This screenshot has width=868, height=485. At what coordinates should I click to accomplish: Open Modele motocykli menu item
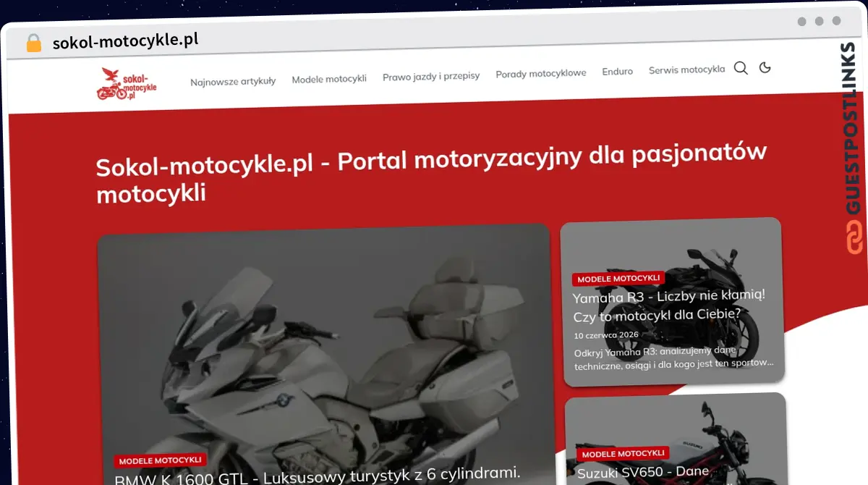pyautogui.click(x=329, y=78)
